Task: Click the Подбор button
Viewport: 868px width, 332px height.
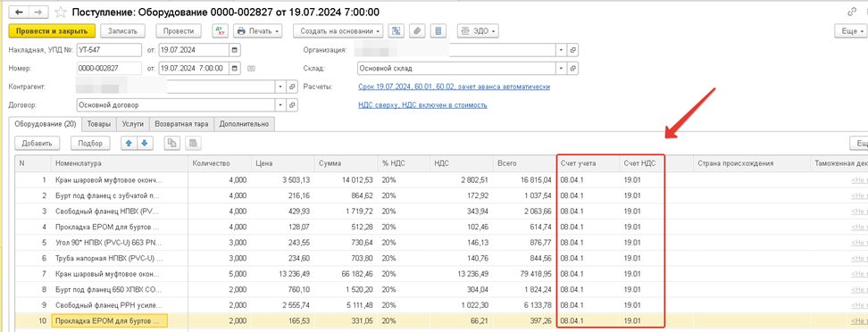Action: [x=91, y=144]
